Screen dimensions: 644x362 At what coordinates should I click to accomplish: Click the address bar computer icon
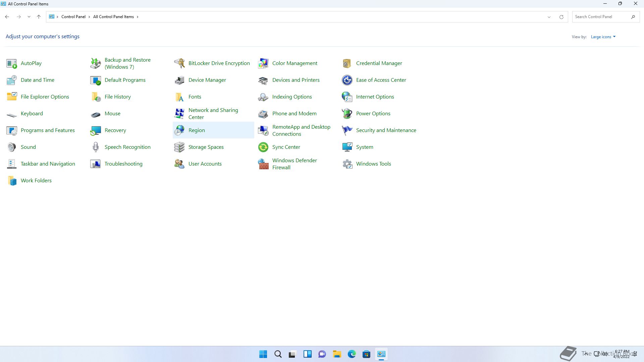point(52,17)
